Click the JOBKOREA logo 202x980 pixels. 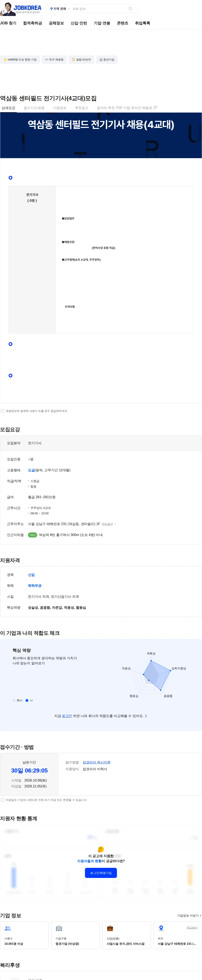27,8
